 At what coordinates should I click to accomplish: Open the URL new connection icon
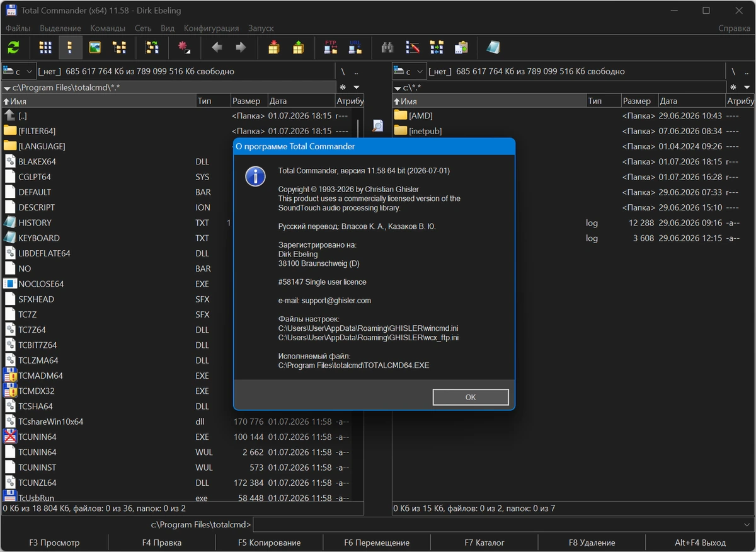click(355, 47)
